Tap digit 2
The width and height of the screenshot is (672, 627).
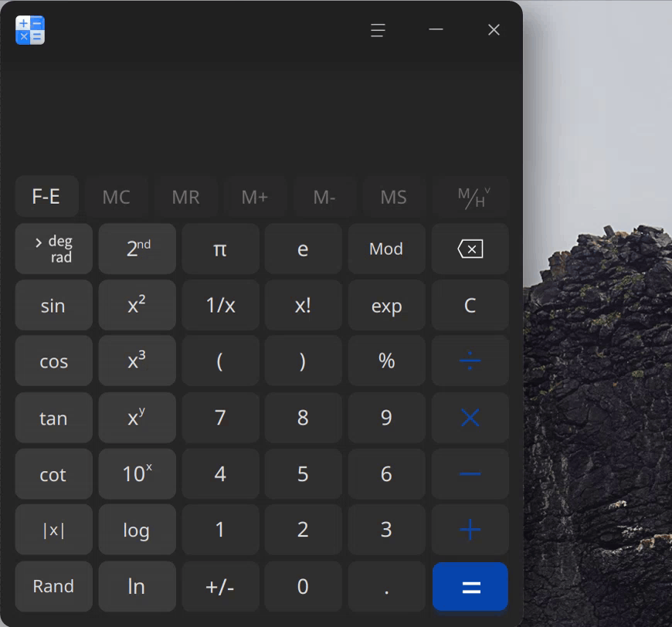pos(303,530)
